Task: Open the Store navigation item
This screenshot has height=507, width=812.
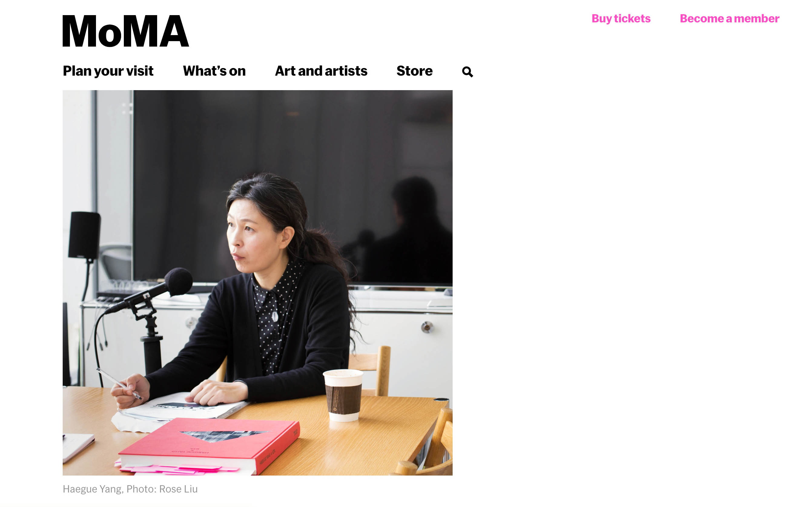Action: 414,71
